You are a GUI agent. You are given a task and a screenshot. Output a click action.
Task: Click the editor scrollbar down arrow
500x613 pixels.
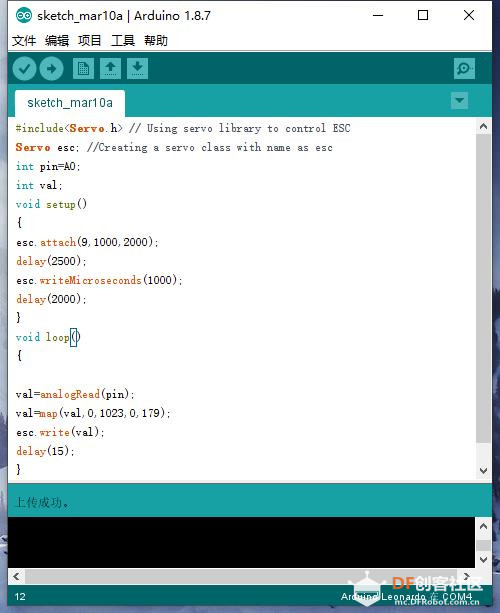(x=484, y=471)
